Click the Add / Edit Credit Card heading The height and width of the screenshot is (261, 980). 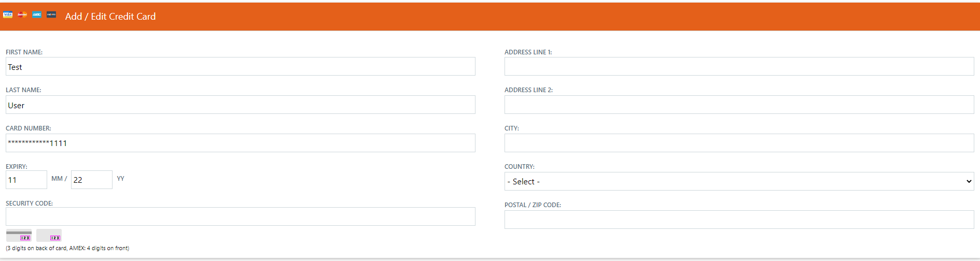[x=110, y=17]
